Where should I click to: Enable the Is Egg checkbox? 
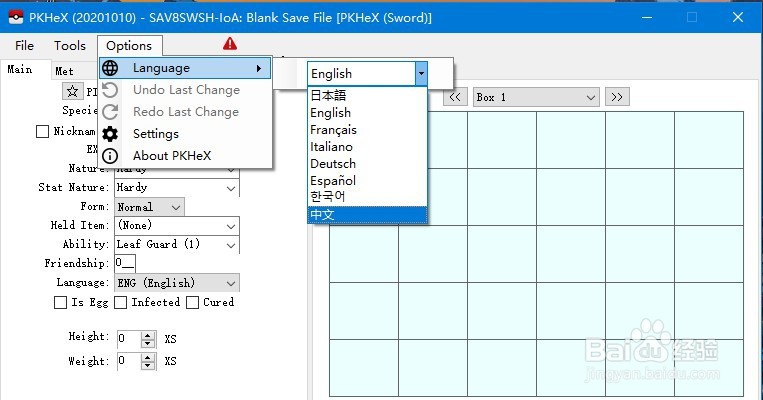click(60, 303)
